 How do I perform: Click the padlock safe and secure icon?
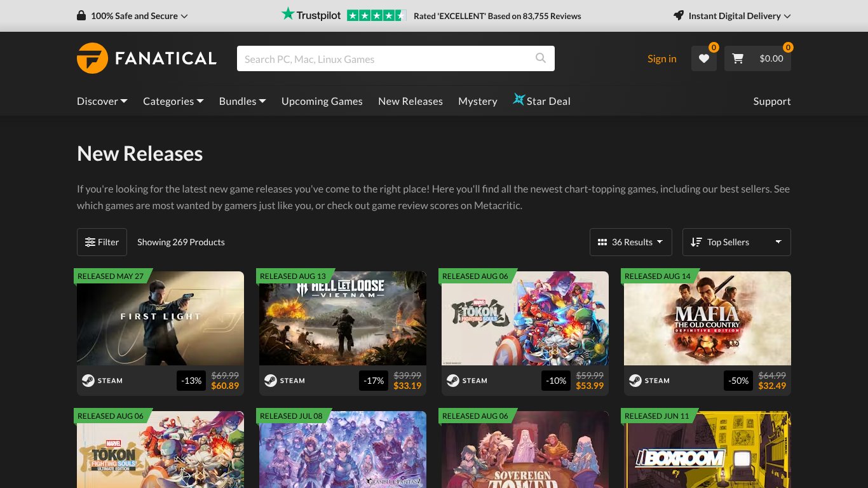pyautogui.click(x=81, y=16)
